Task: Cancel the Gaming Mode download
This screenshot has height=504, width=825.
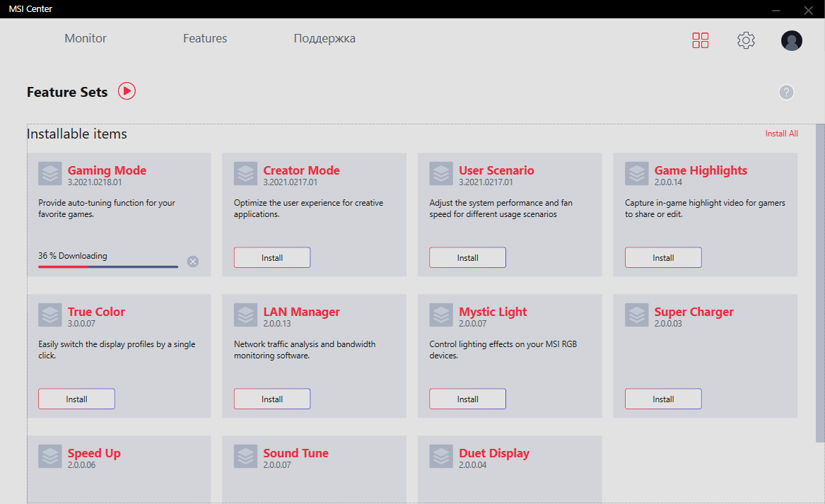Action: click(x=193, y=262)
